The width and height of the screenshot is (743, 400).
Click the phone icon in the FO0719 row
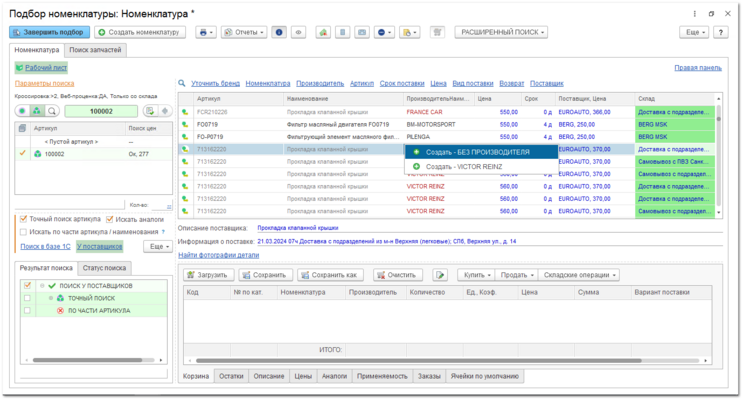pyautogui.click(x=185, y=125)
